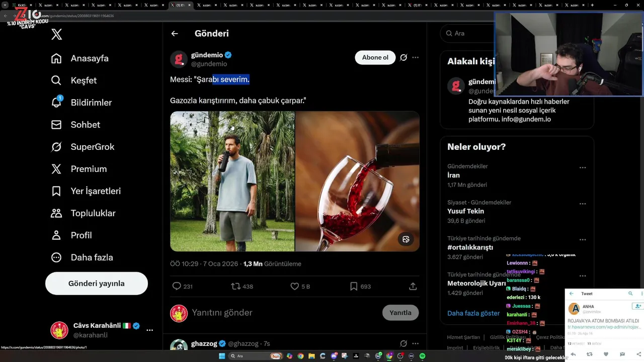This screenshot has height=362, width=644.
Task: Open more options for Yusuf Tekin trend
Action: click(583, 204)
